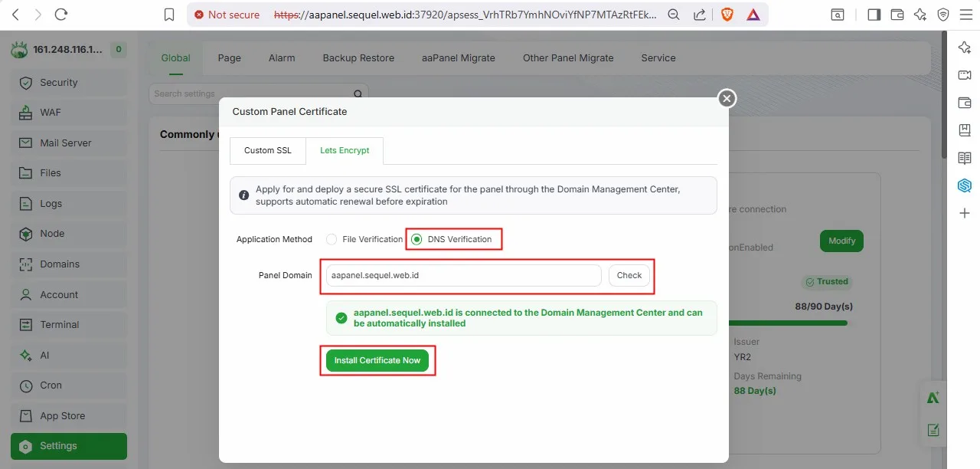Switch to the Page tab
Screen dimensions: 980x469
(229, 58)
